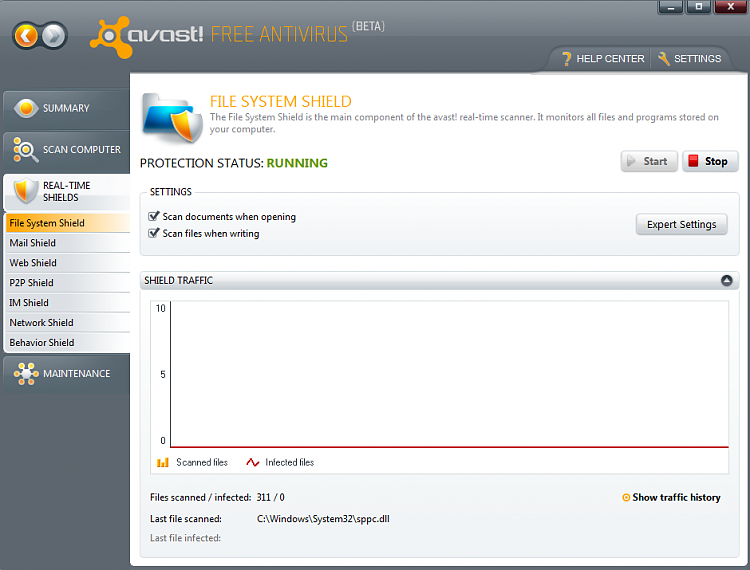The width and height of the screenshot is (750, 570).
Task: Click the Settings wrench icon
Action: click(663, 59)
